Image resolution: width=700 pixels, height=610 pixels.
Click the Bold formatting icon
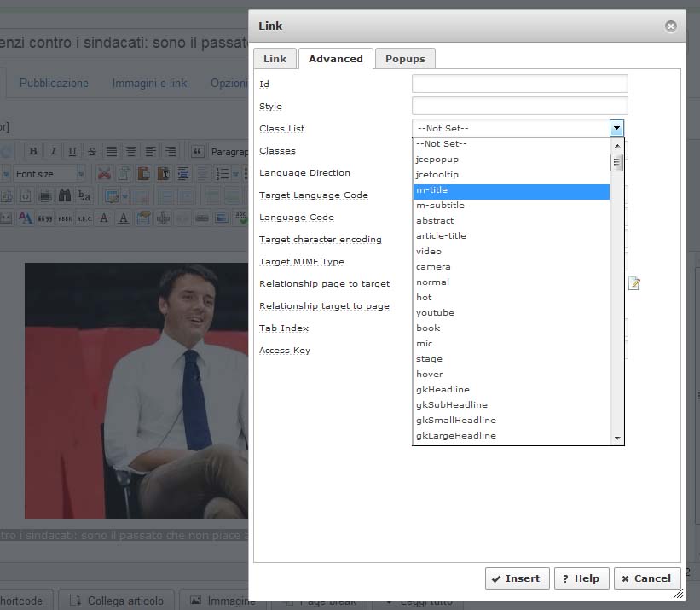(33, 151)
